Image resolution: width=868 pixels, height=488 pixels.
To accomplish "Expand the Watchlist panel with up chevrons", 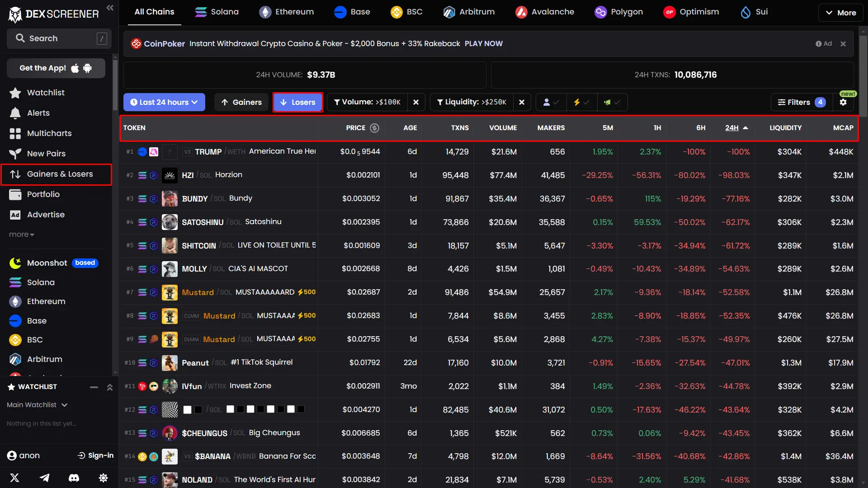I will [109, 387].
